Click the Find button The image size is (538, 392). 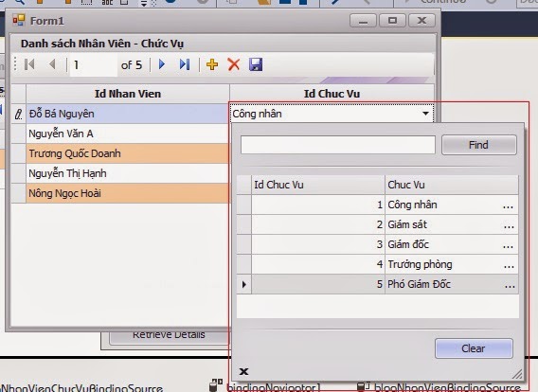[479, 145]
